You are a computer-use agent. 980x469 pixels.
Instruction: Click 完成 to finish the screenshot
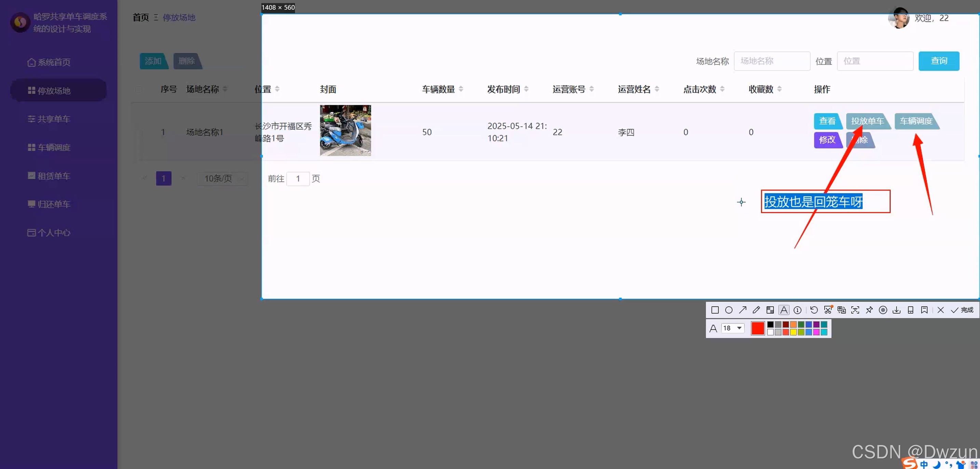[x=962, y=310]
